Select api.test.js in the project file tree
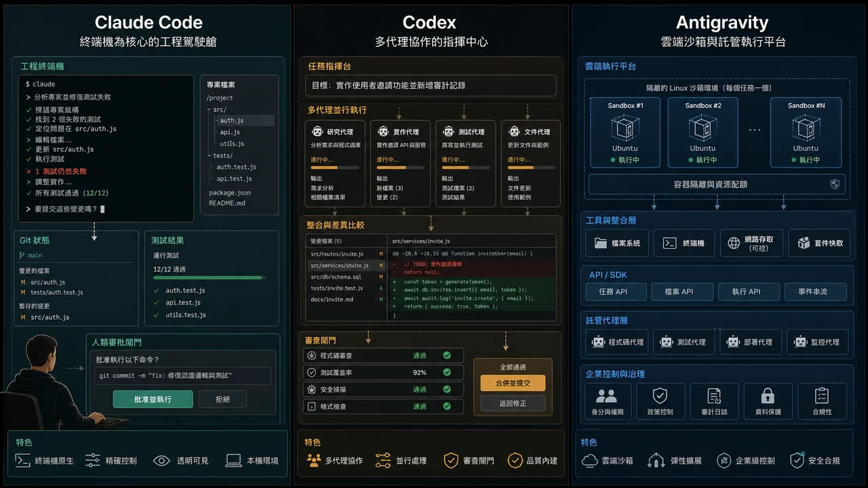 click(234, 179)
